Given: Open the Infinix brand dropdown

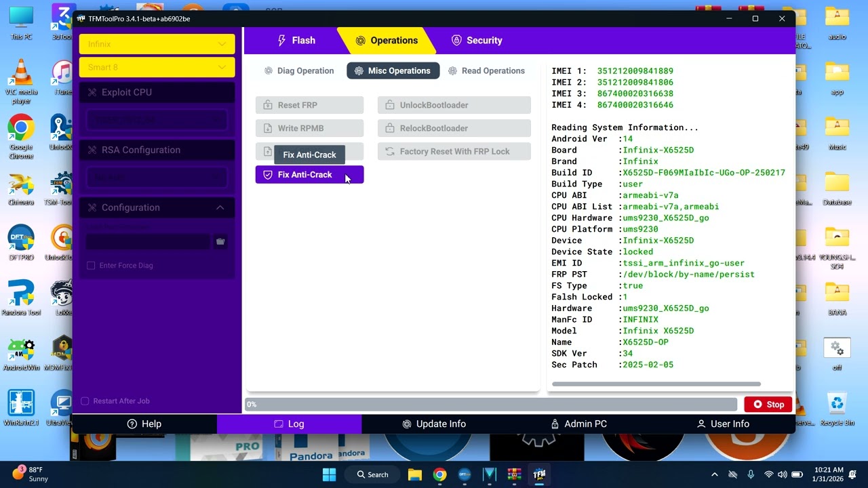Looking at the screenshot, I should [x=157, y=44].
